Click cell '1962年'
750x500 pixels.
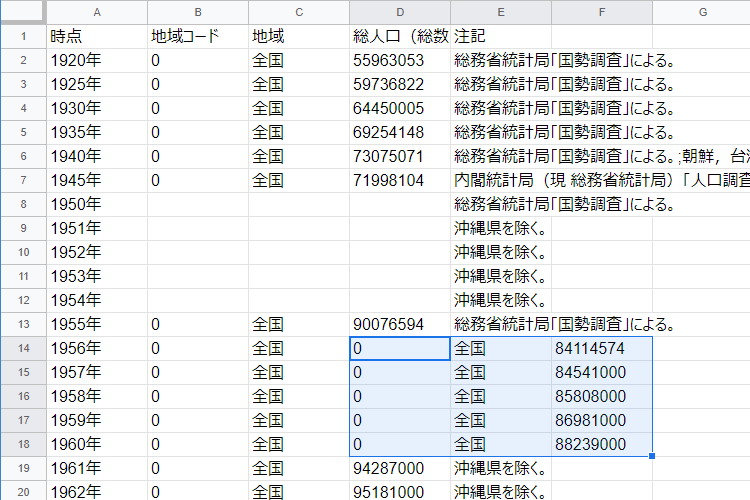97,491
